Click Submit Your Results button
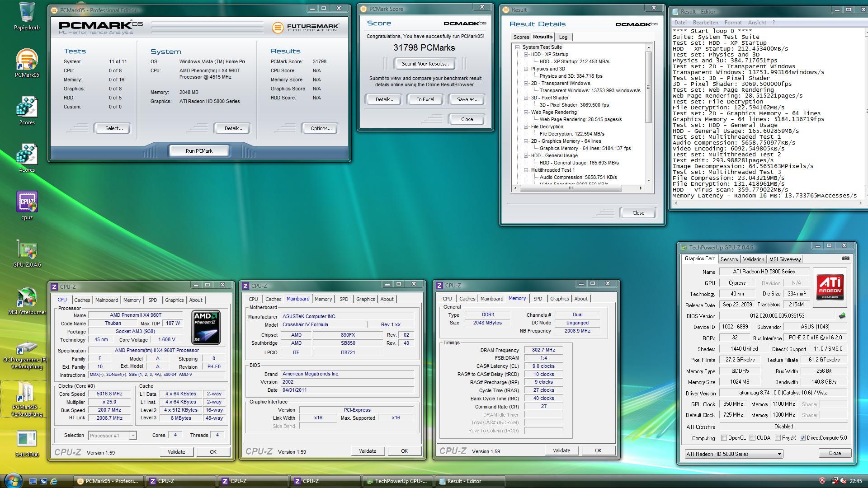Viewport: 868px width, 488px height. coord(425,64)
